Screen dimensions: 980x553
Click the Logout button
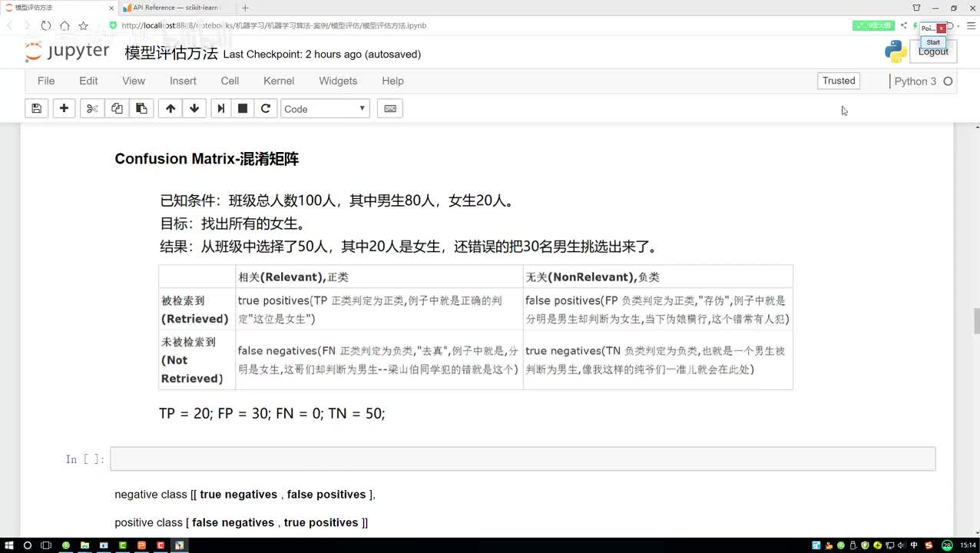pos(933,51)
